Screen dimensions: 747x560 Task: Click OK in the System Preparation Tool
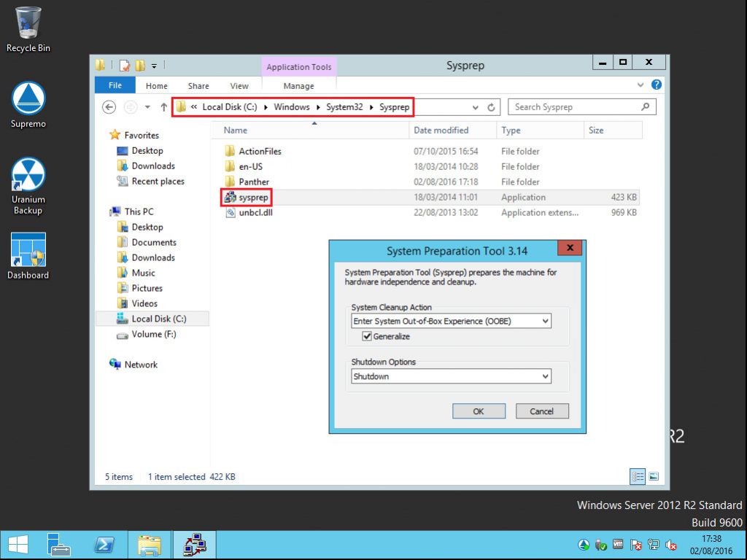(479, 411)
